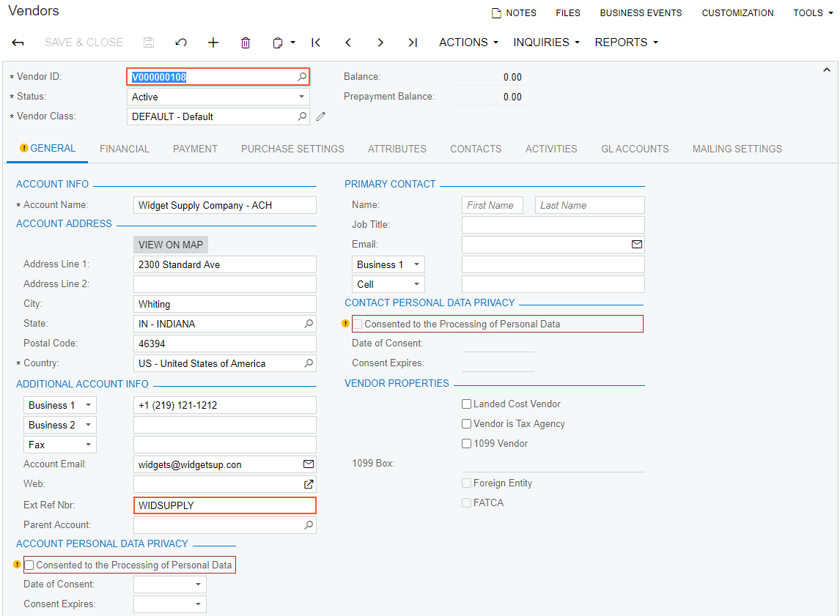
Task: Enable the Landed Cost Vendor checkbox
Action: tap(466, 404)
